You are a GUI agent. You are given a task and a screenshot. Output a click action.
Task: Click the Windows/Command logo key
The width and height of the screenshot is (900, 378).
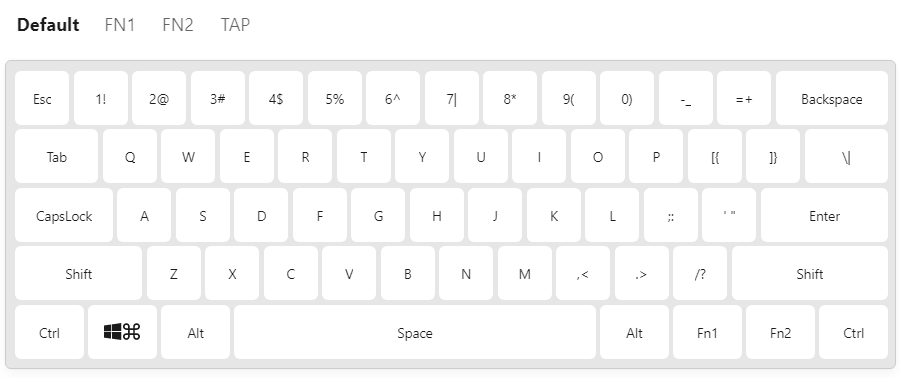tap(122, 332)
